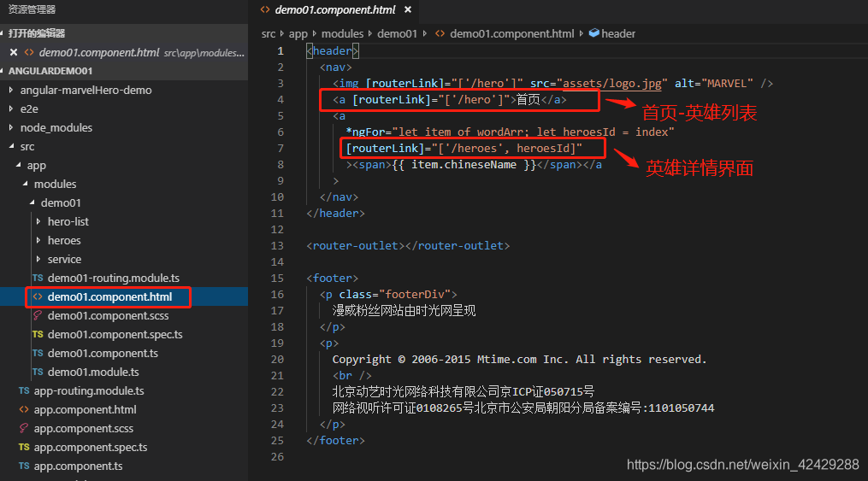
Task: Select app in the breadcrumb path
Action: pyautogui.click(x=298, y=33)
